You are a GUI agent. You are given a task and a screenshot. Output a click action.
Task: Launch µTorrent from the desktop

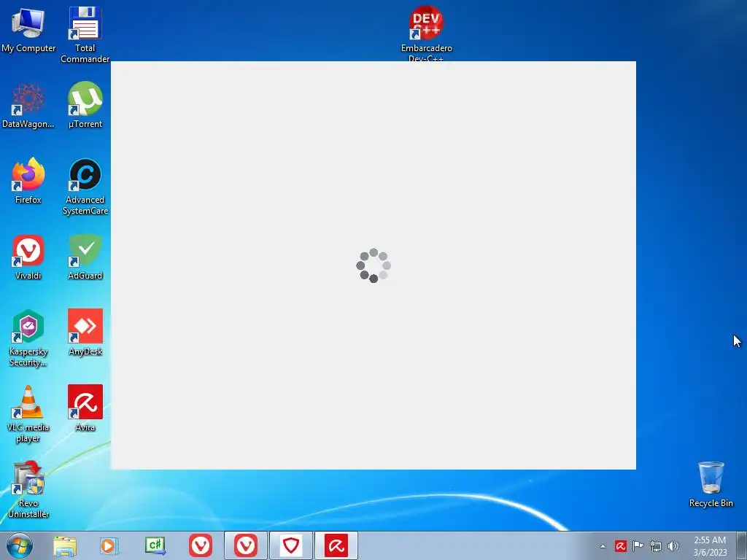click(85, 106)
